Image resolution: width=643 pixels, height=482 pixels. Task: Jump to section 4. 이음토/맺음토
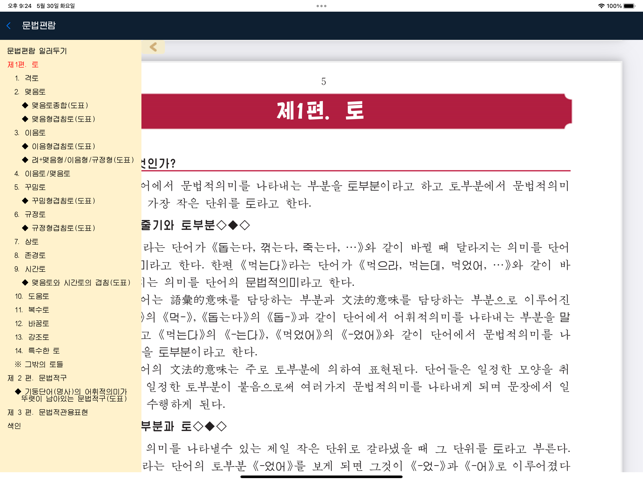[x=42, y=173]
